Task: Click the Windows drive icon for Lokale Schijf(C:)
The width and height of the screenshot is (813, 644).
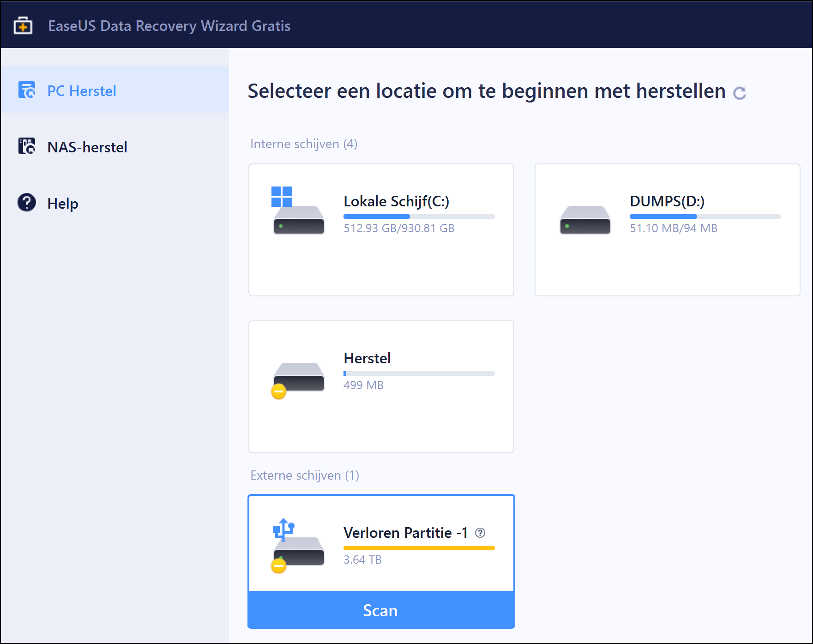Action: click(x=299, y=211)
